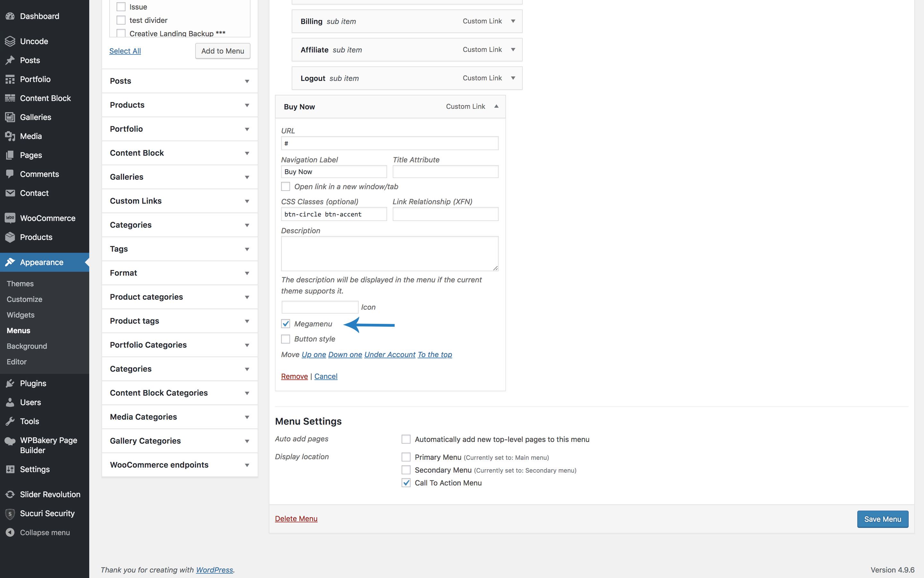The image size is (924, 578).
Task: Click the Sucuri Security shield icon
Action: [10, 513]
